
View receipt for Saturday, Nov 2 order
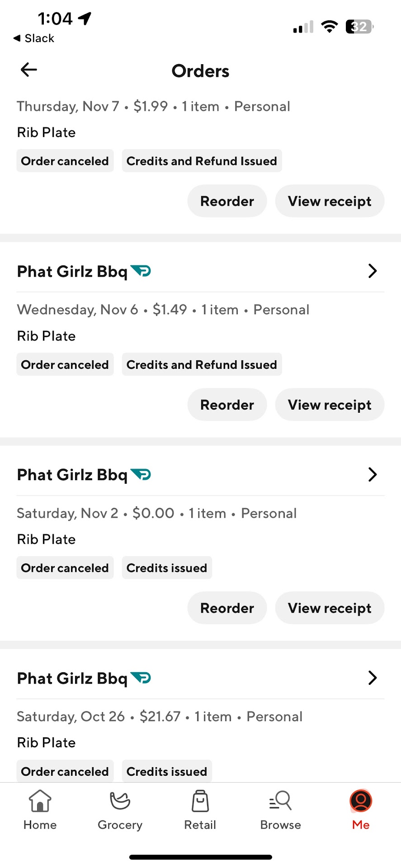[330, 608]
